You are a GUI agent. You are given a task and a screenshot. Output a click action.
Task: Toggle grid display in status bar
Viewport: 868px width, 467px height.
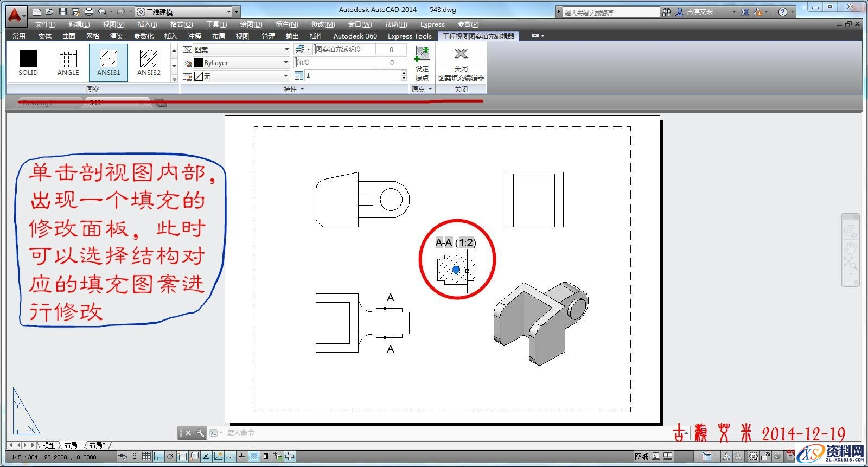coord(146,457)
